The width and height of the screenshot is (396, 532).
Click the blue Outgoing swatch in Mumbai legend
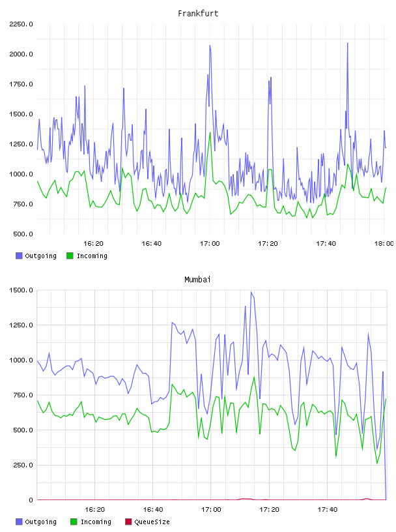[x=19, y=522]
